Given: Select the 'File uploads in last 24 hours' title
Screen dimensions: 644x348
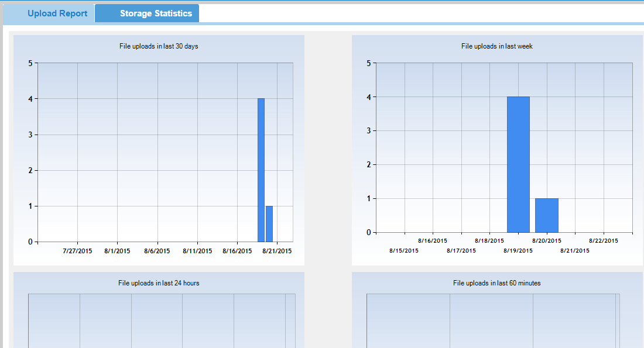Looking at the screenshot, I should click(159, 283).
